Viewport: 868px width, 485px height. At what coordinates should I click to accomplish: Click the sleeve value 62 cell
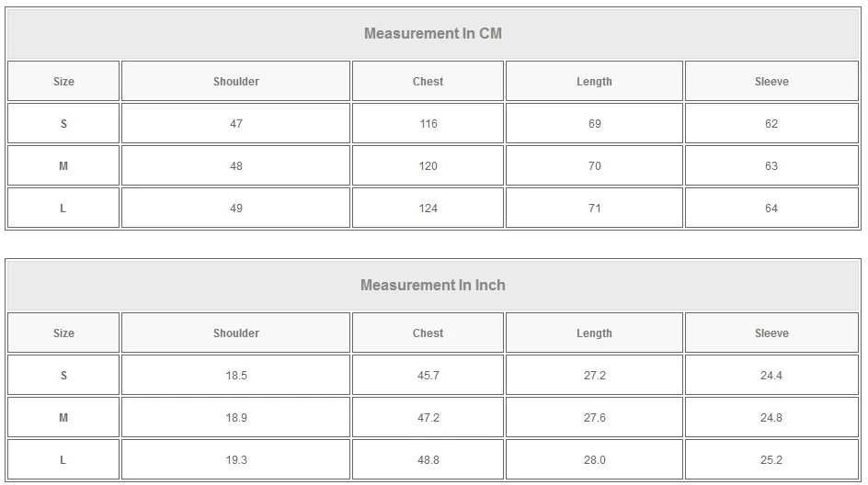click(771, 124)
